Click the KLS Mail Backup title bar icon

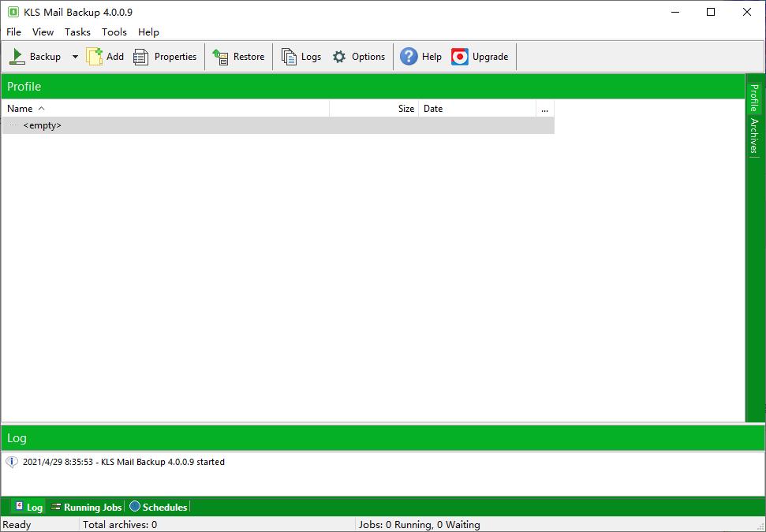click(x=13, y=12)
